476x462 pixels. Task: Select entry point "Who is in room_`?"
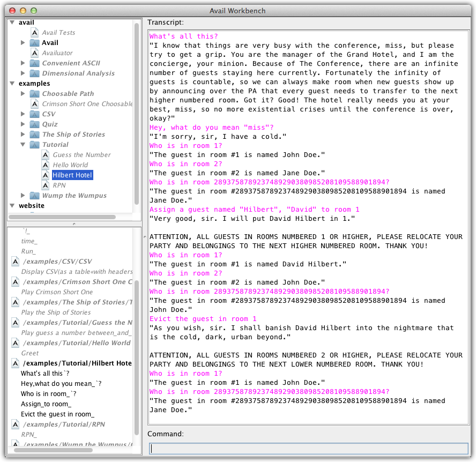(49, 394)
